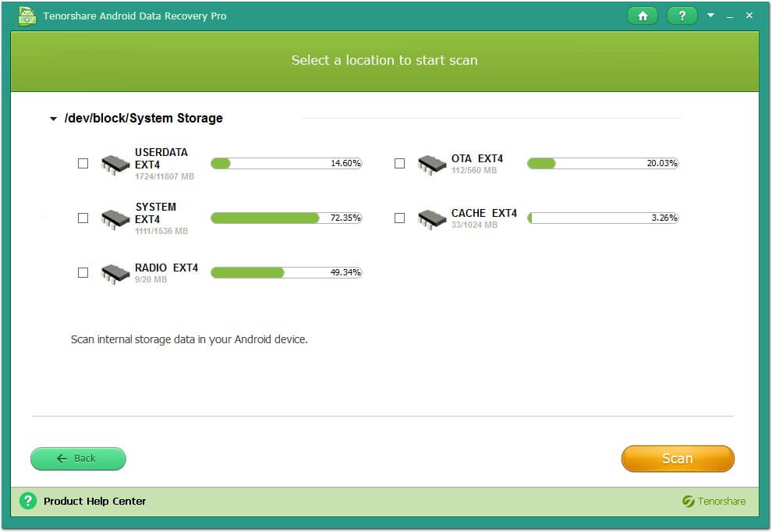The height and width of the screenshot is (532, 772).
Task: Click the 33/1024 MB size text
Action: click(x=475, y=225)
